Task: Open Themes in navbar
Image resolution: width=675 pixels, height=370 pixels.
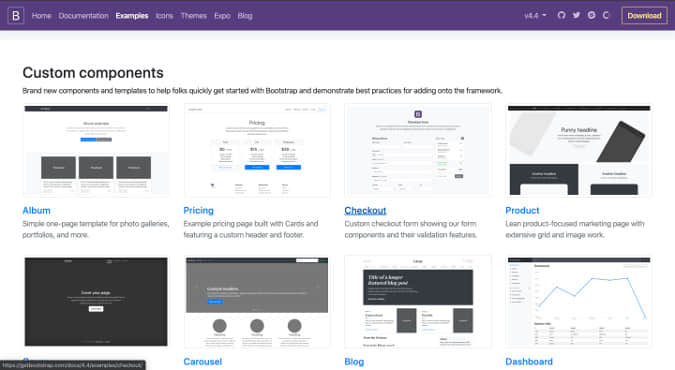Action: (193, 16)
